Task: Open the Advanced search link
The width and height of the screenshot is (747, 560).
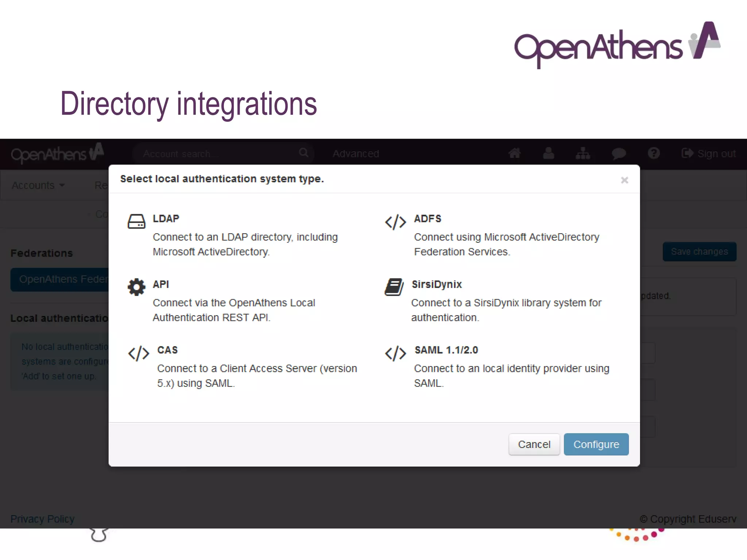Action: coord(356,153)
